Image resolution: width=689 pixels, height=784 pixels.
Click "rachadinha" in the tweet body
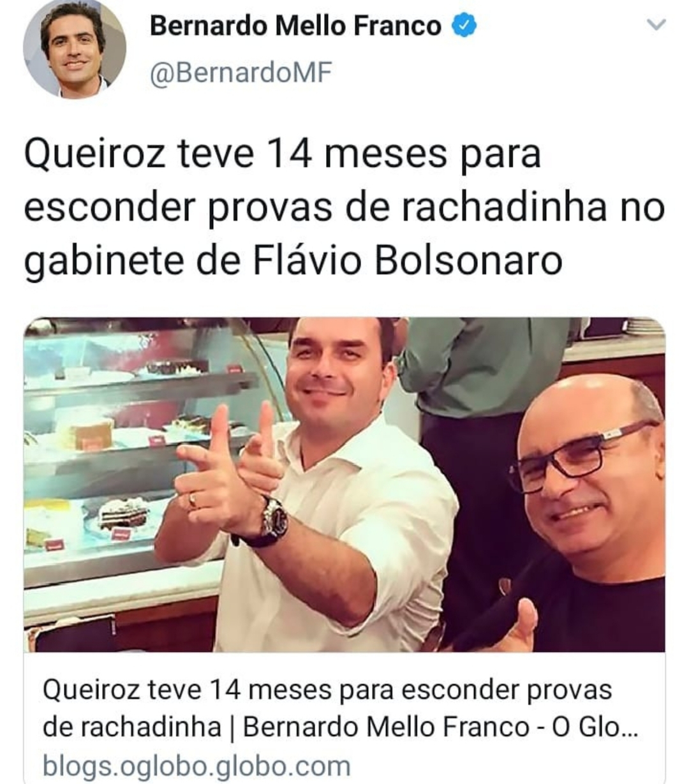(504, 208)
